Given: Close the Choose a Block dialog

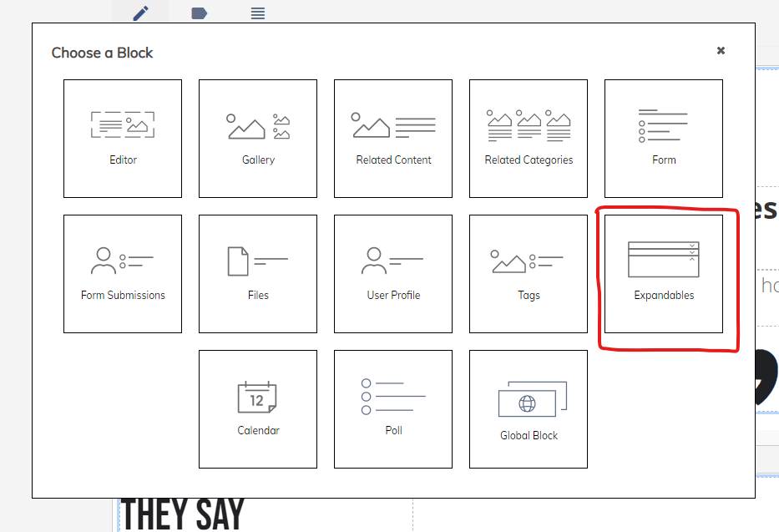Looking at the screenshot, I should [721, 51].
